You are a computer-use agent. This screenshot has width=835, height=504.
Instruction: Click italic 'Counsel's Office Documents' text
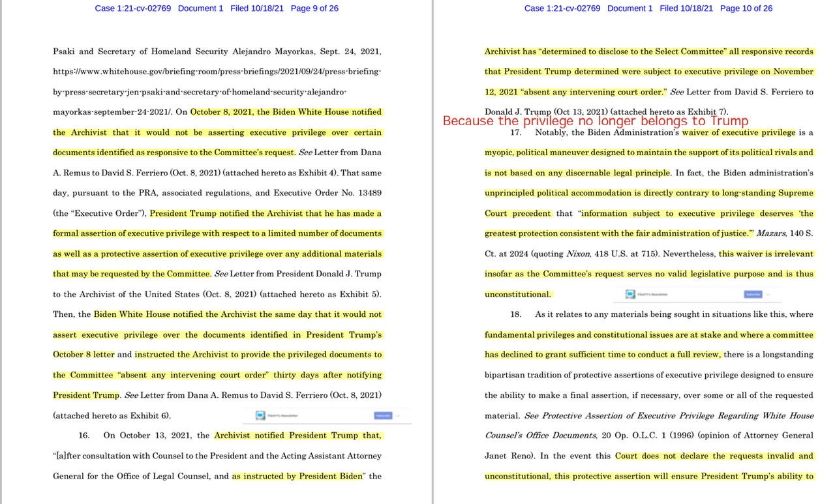(x=540, y=436)
